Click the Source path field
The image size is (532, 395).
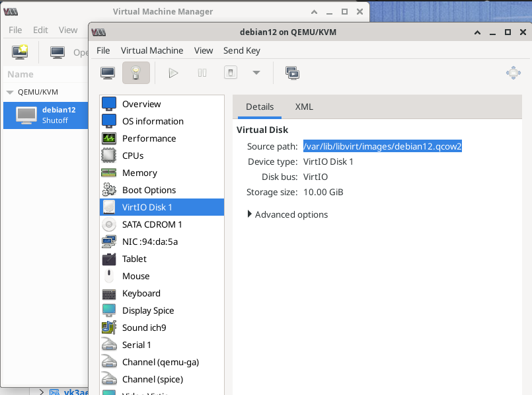tap(383, 146)
